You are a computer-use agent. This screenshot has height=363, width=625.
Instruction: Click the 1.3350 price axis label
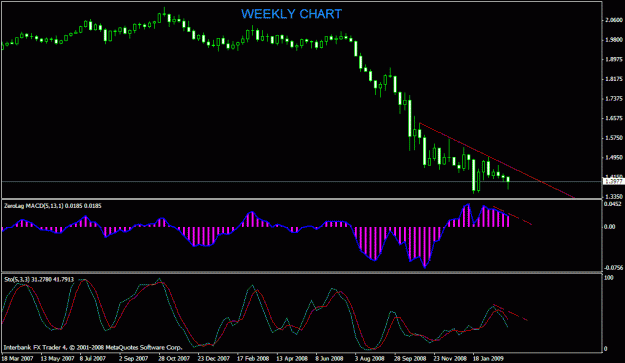[614, 196]
